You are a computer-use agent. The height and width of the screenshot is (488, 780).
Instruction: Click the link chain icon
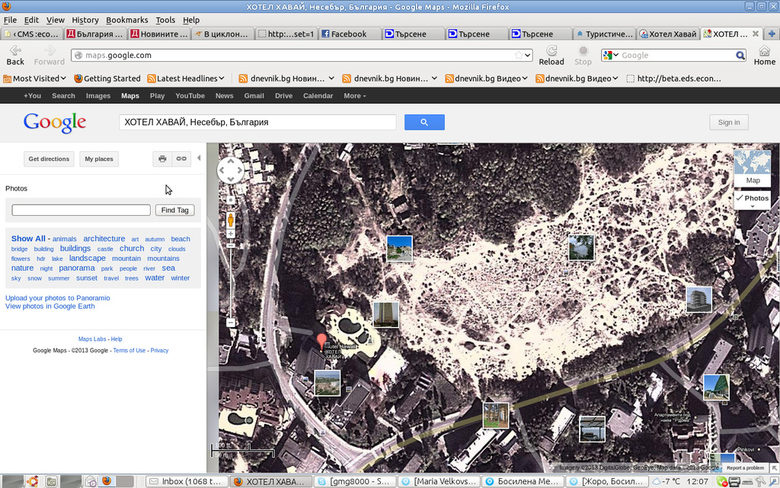(x=181, y=159)
